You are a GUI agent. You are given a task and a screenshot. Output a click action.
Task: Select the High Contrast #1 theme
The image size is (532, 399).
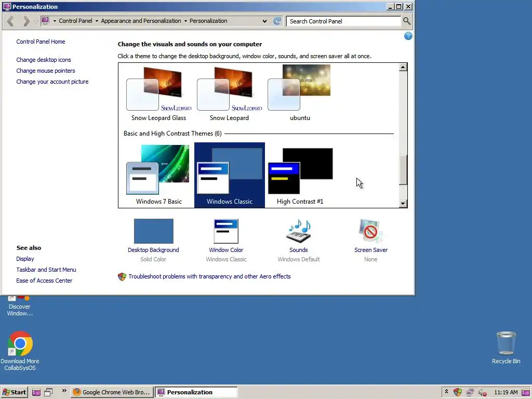click(300, 175)
